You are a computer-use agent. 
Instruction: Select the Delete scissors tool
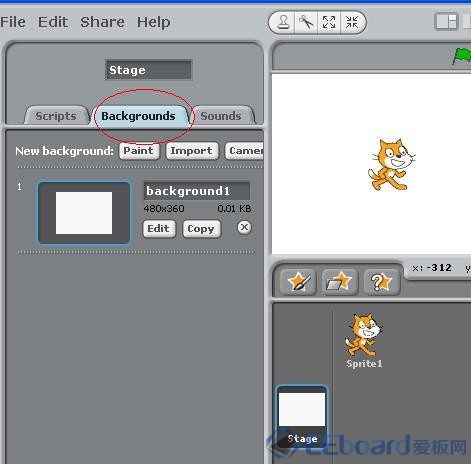[x=306, y=23]
